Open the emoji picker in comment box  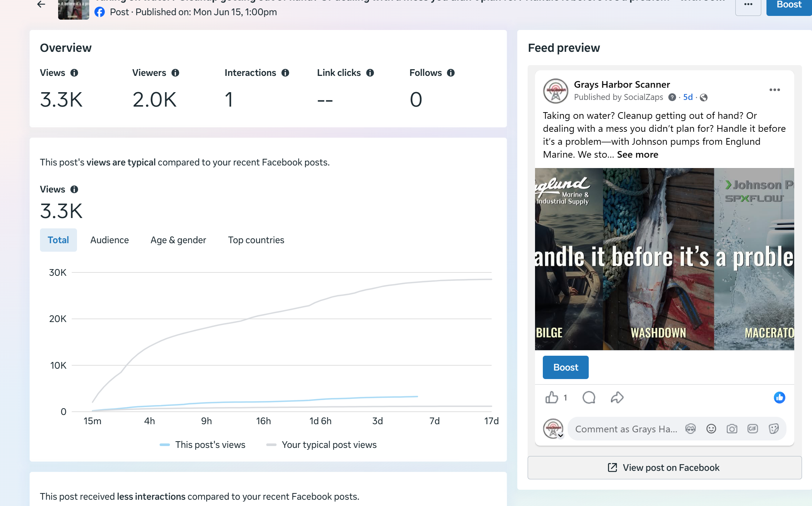pyautogui.click(x=711, y=429)
